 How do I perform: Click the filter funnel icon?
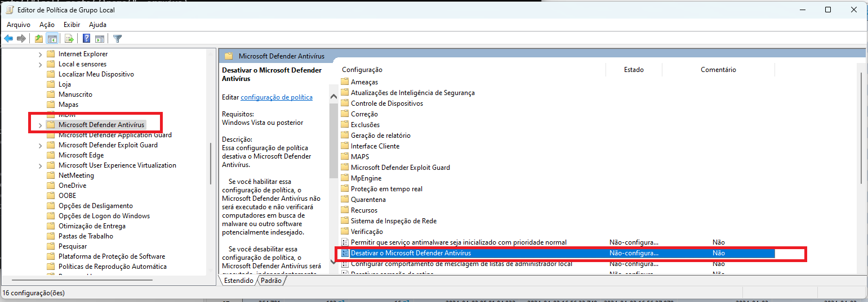point(117,39)
